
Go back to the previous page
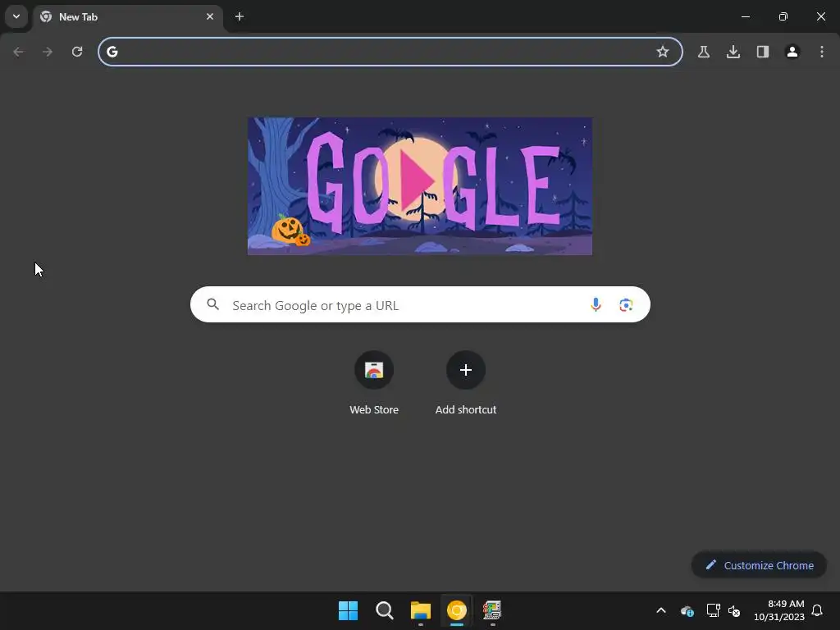point(18,52)
